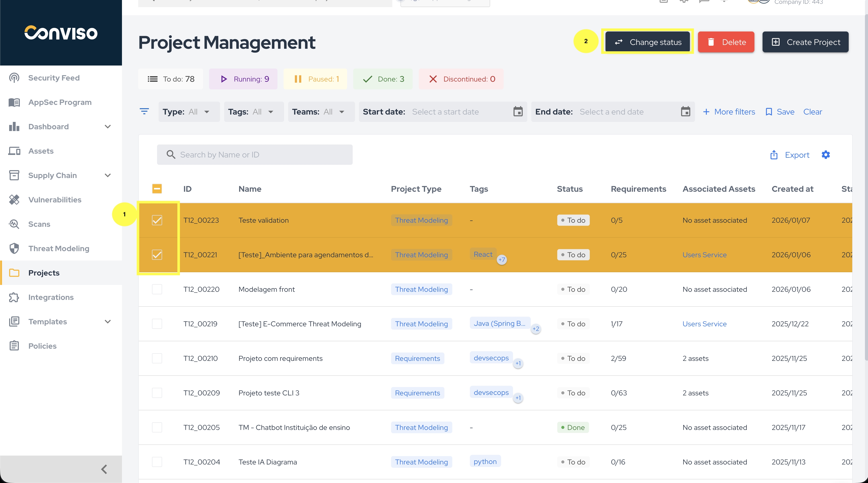Expand the Supply Chain sidebar menu
868x483 pixels.
107,175
